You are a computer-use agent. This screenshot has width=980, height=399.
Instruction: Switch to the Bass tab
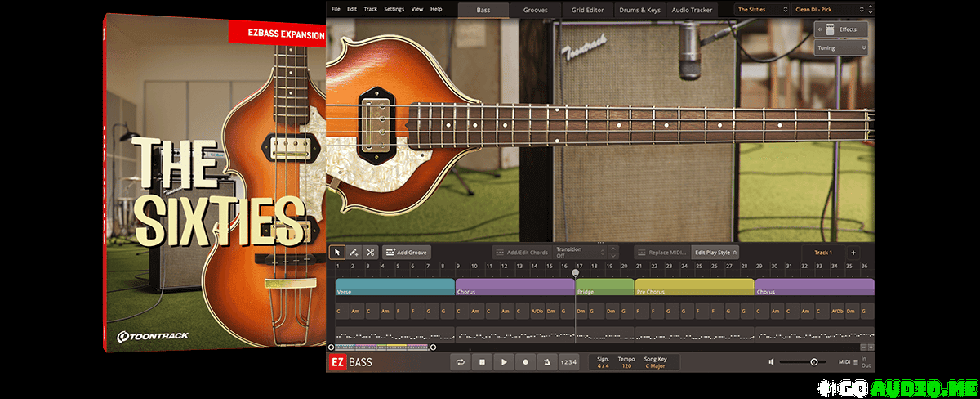coord(483,10)
